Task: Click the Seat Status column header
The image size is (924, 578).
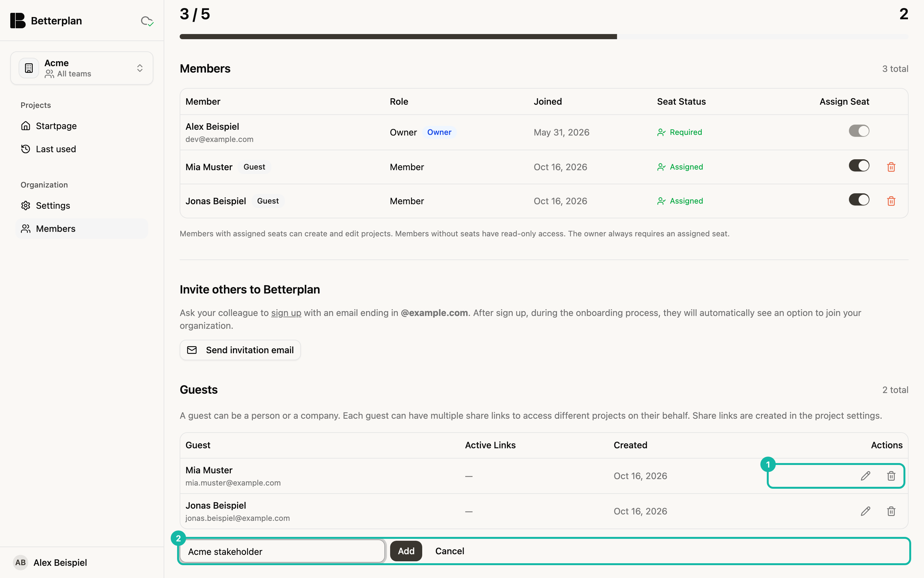Action: 681,102
